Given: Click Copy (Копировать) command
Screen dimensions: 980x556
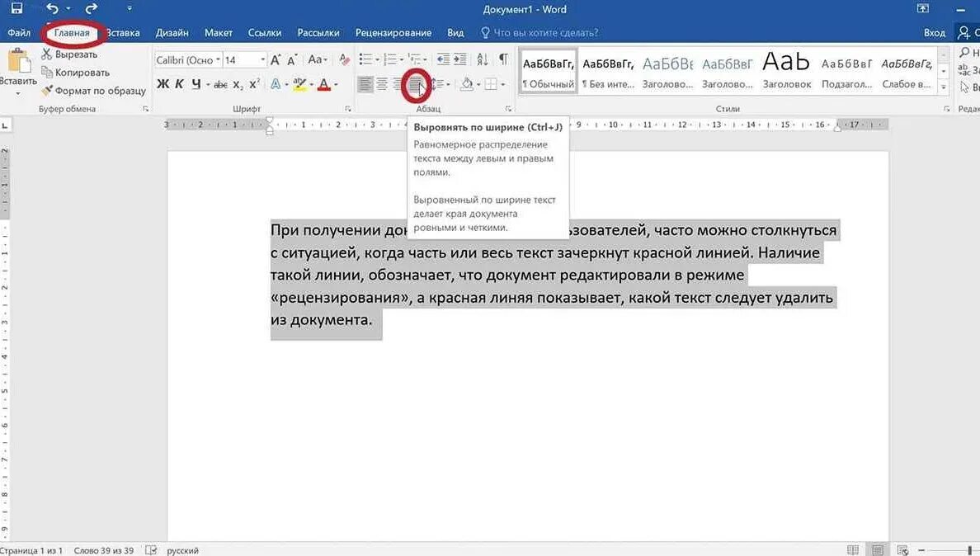Looking at the screenshot, I should click(75, 73).
